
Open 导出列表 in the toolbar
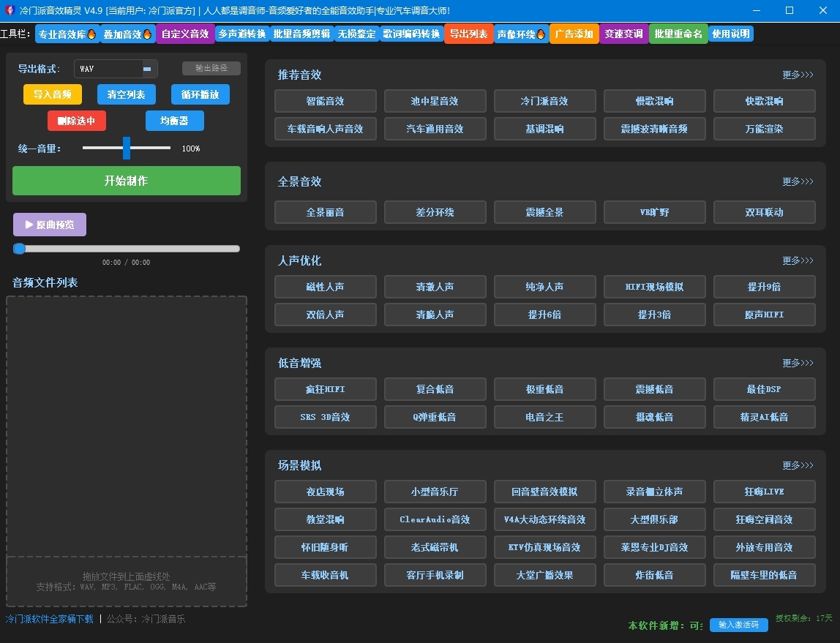[468, 34]
